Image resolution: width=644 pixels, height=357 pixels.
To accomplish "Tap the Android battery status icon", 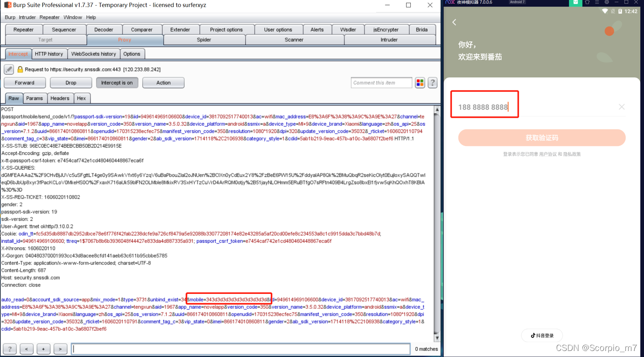I will [x=620, y=11].
